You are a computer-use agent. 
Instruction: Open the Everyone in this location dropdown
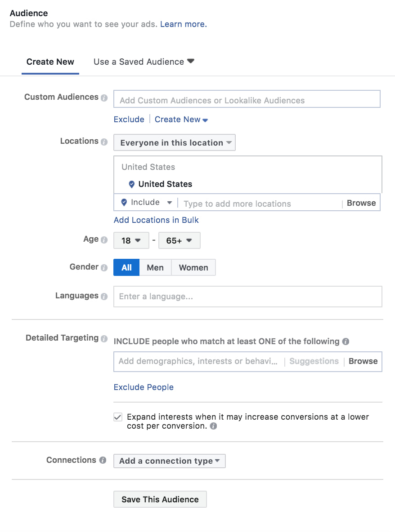point(174,142)
